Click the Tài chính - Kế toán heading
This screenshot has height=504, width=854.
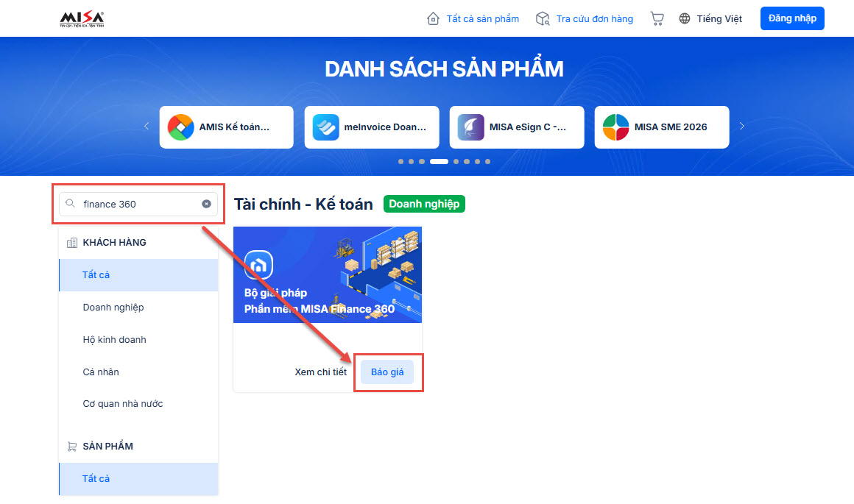303,204
